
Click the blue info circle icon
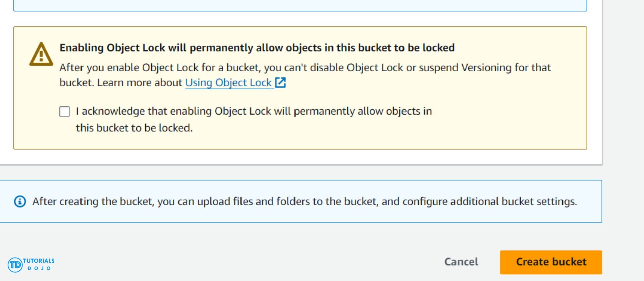point(20,201)
